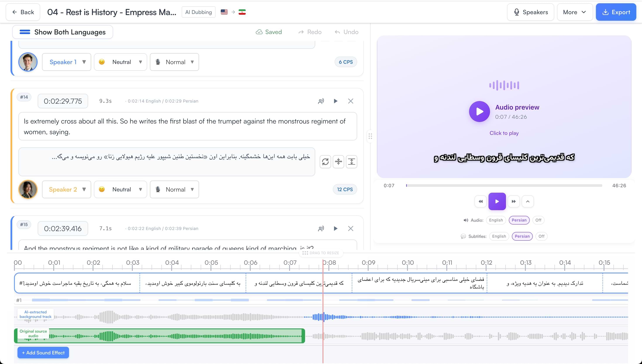The height and width of the screenshot is (364, 642).
Task: Redo the last action
Action: click(310, 32)
